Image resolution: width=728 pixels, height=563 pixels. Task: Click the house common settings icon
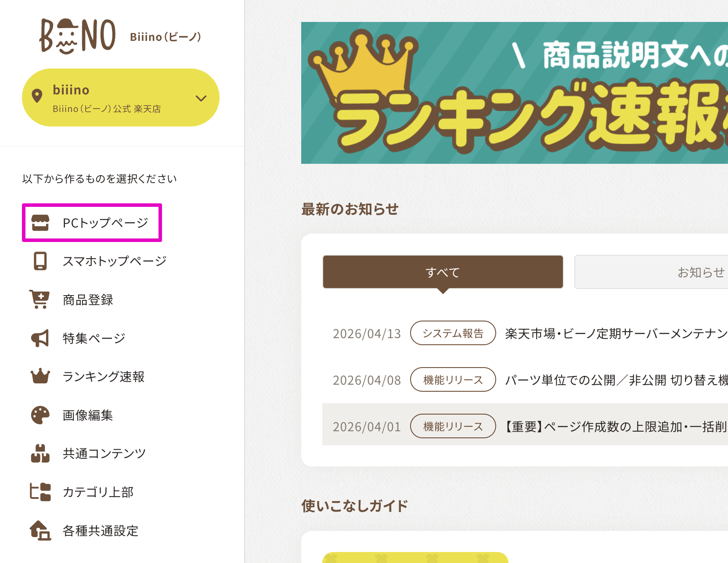tap(40, 531)
